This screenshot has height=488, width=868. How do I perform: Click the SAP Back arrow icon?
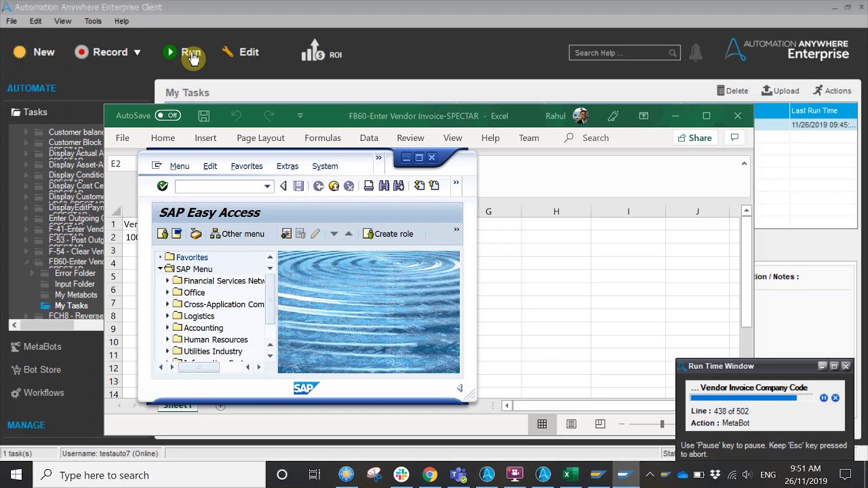pyautogui.click(x=319, y=186)
